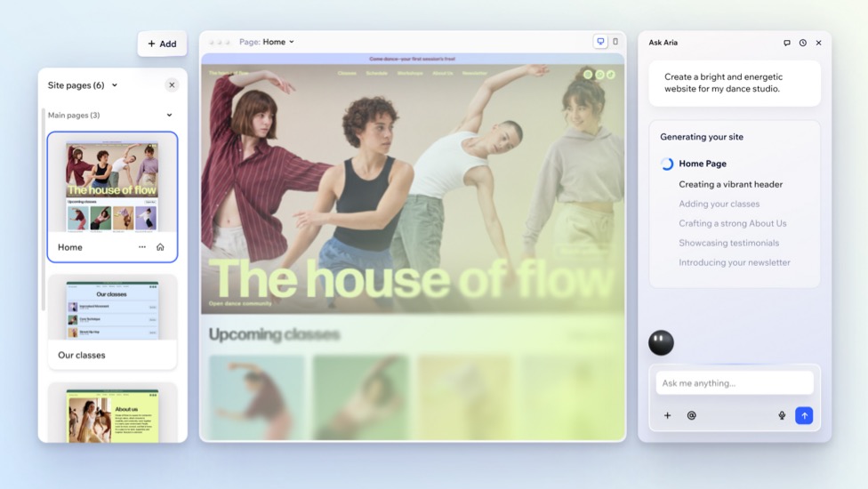868x489 pixels.
Task: Select the Home page thumbnail
Action: [x=112, y=187]
